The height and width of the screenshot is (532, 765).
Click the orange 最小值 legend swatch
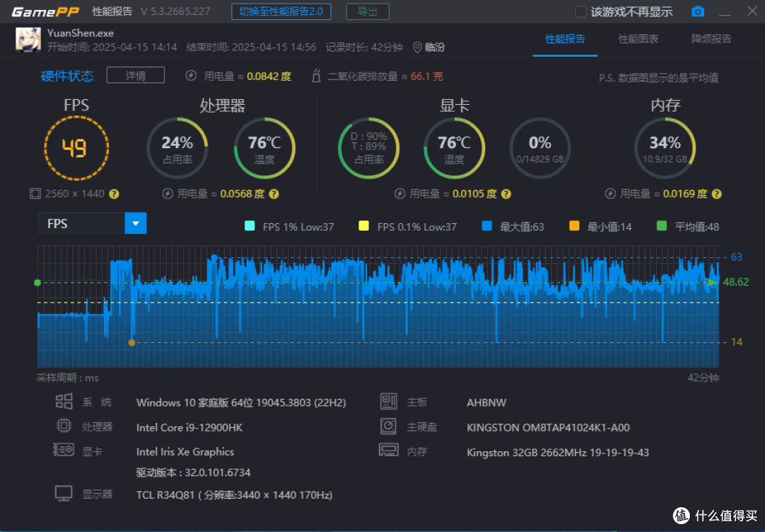pos(574,226)
